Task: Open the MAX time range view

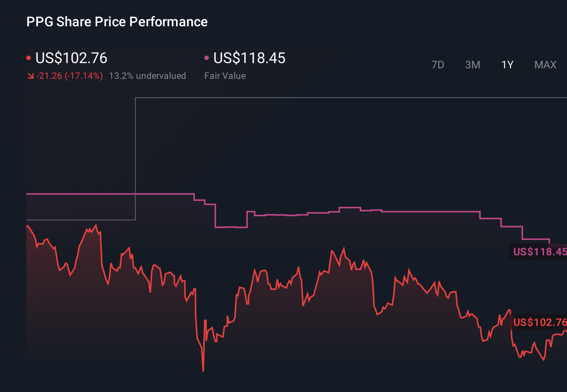Action: 545,65
